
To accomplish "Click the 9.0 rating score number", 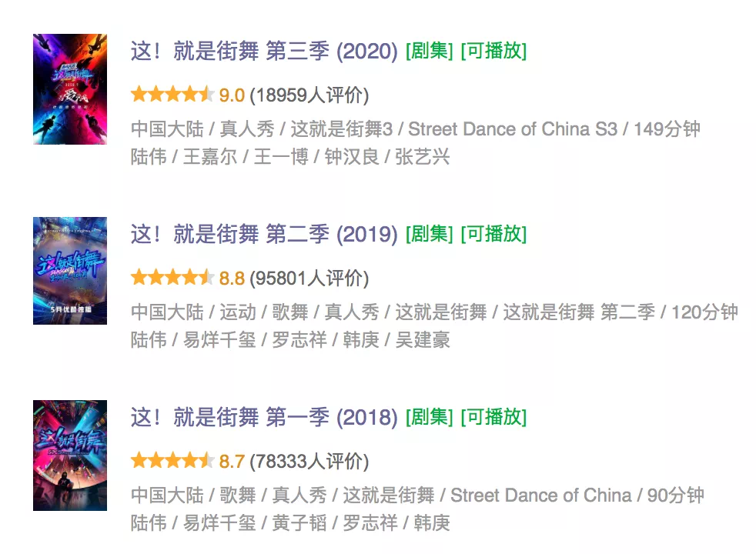I will pos(232,95).
